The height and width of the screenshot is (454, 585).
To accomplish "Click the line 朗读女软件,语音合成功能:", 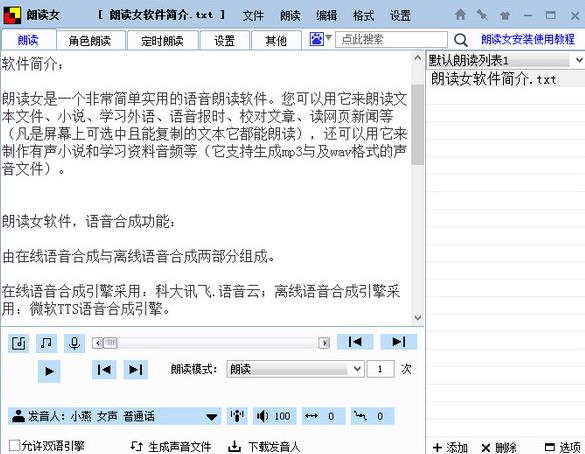I will pos(89,221).
